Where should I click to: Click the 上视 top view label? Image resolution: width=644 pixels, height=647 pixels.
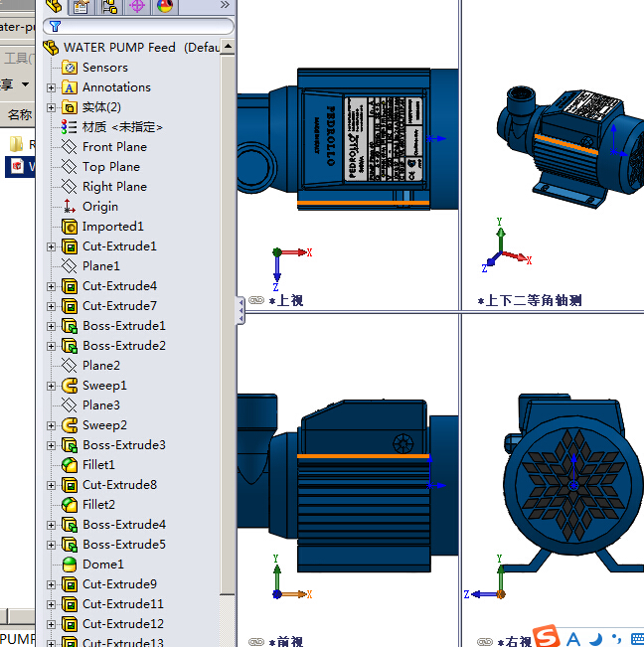pyautogui.click(x=286, y=300)
